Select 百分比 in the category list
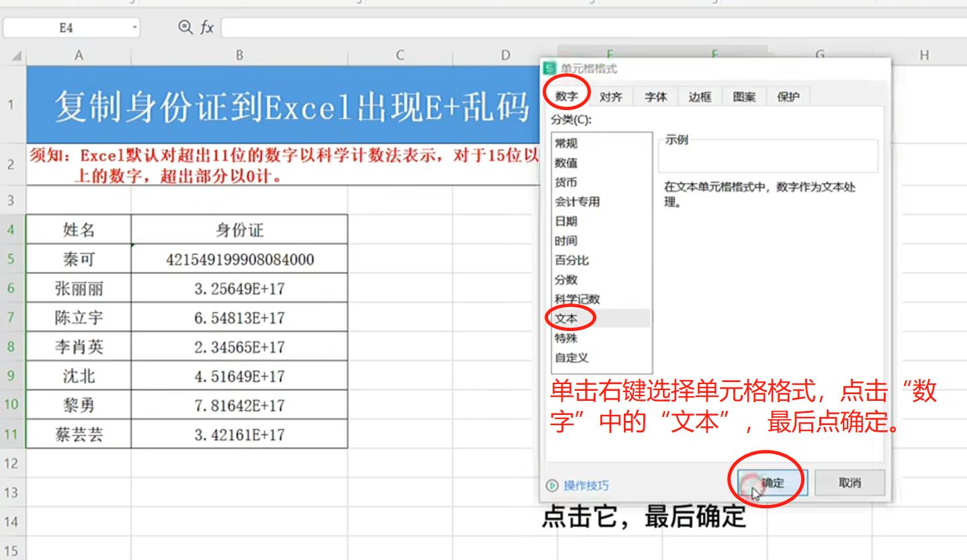967x560 pixels. coord(601,260)
